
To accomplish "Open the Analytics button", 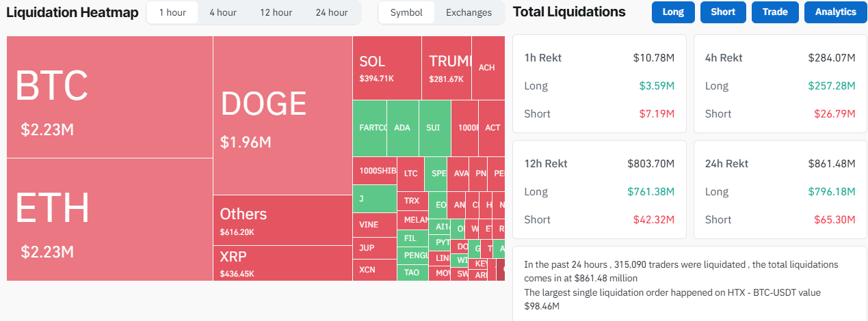I will (x=835, y=12).
